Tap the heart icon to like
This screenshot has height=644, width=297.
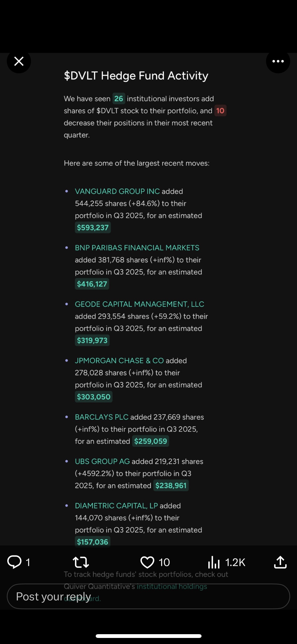pyautogui.click(x=147, y=562)
